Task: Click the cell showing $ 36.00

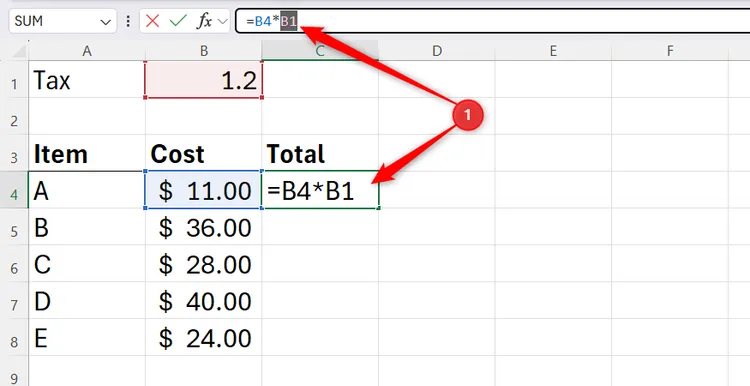Action: click(x=204, y=227)
